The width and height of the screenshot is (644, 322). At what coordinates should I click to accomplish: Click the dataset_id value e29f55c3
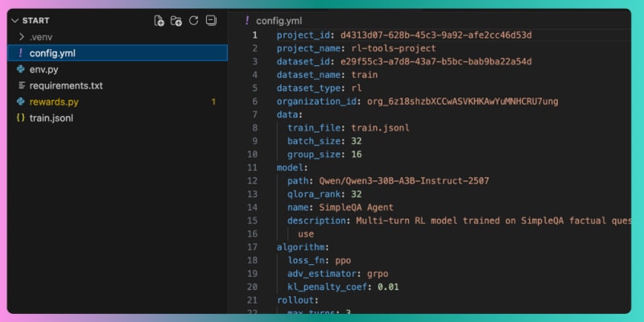click(x=436, y=62)
